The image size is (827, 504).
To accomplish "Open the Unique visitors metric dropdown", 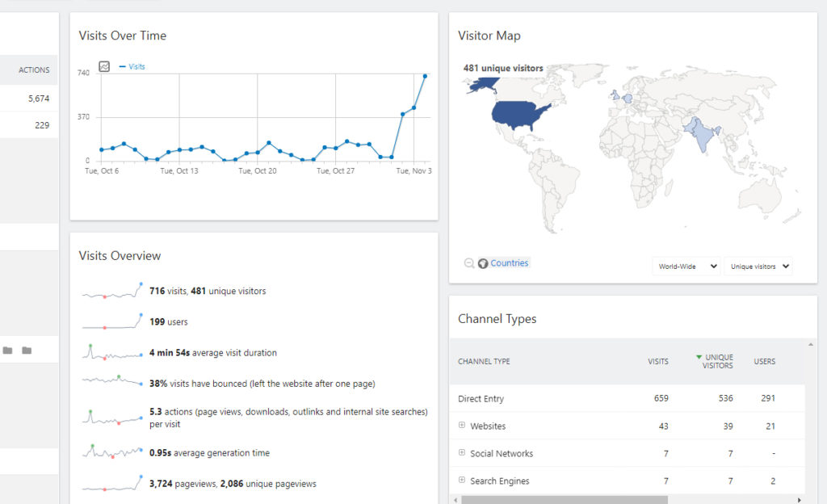I will point(758,267).
